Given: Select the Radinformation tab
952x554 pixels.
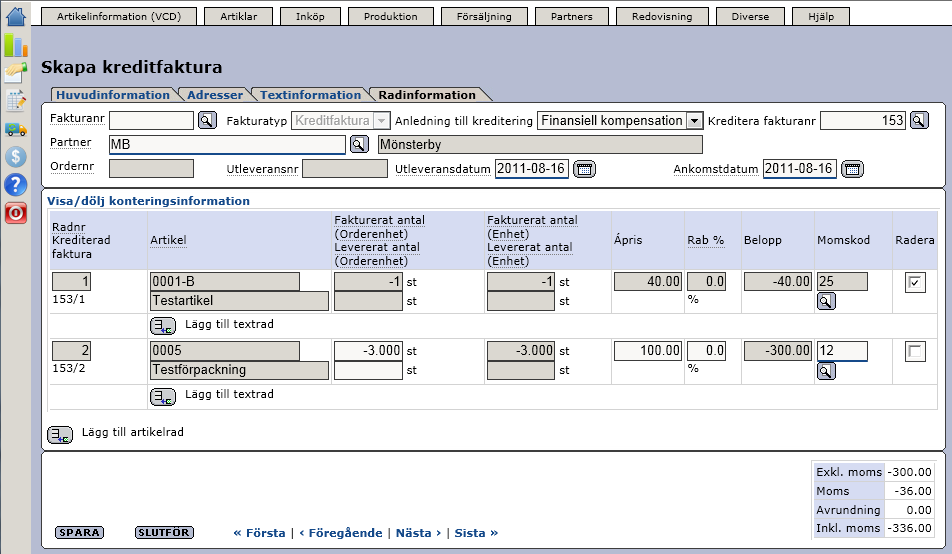Looking at the screenshot, I should [427, 95].
